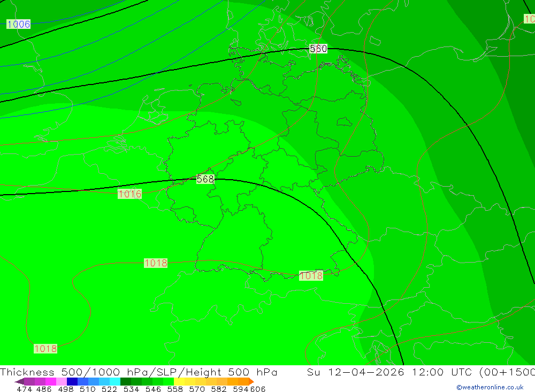Click the 570 legend value
The width and height of the screenshot is (535, 392).
click(x=196, y=389)
